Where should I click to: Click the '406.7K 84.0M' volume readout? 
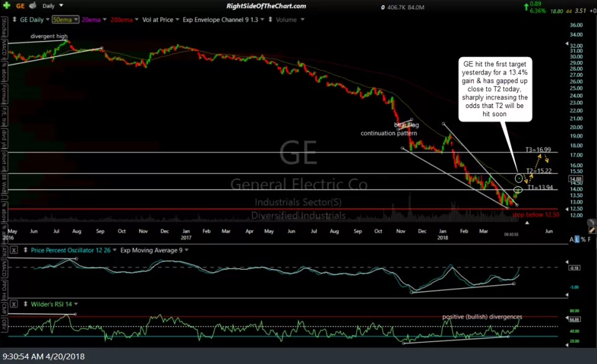tap(405, 7)
